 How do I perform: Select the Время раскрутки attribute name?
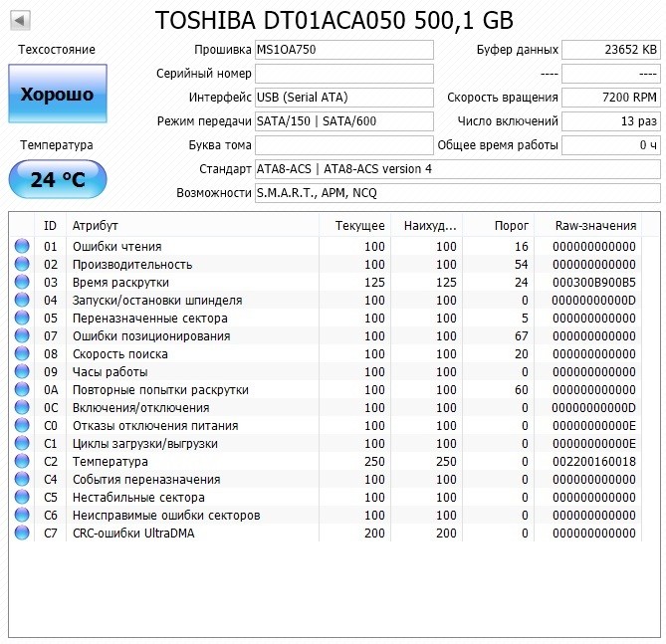coord(120,282)
